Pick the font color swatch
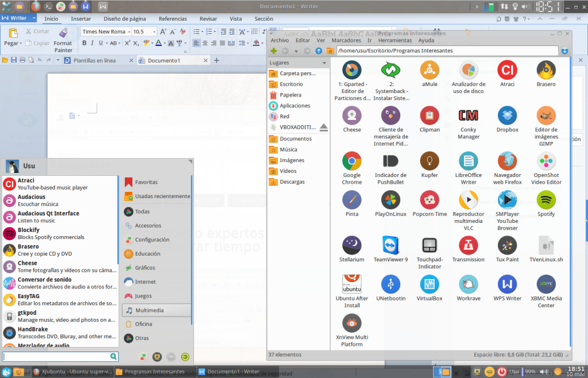The height and width of the screenshot is (378, 588). point(158,43)
